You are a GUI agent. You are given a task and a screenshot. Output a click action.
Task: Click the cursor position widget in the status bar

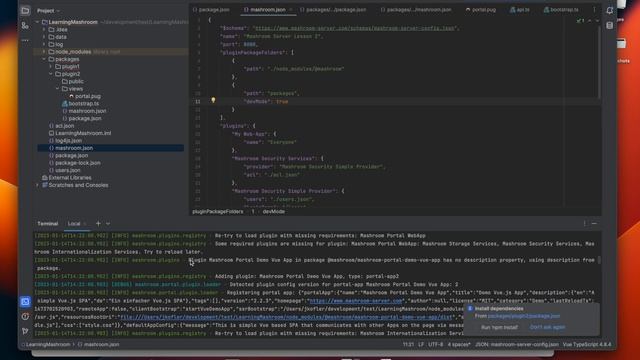[408, 344]
